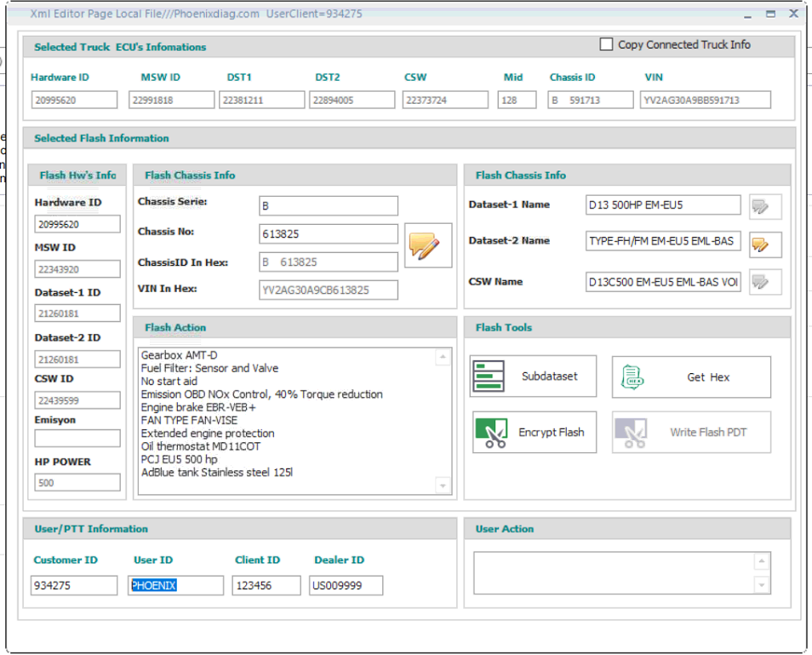Screen dimensions: 812x655
Task: Click User Action box scroll up arrow
Action: (x=761, y=561)
